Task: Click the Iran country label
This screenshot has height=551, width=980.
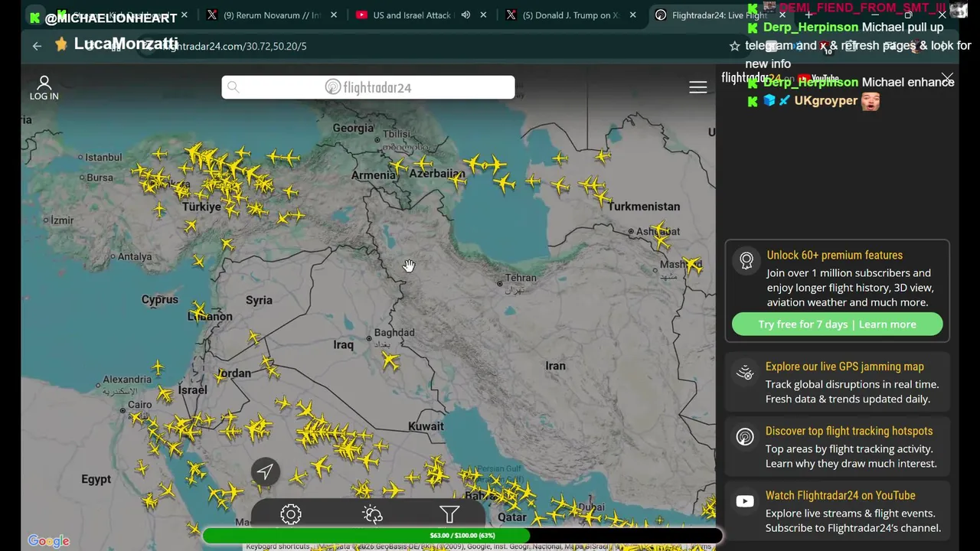Action: pyautogui.click(x=555, y=366)
